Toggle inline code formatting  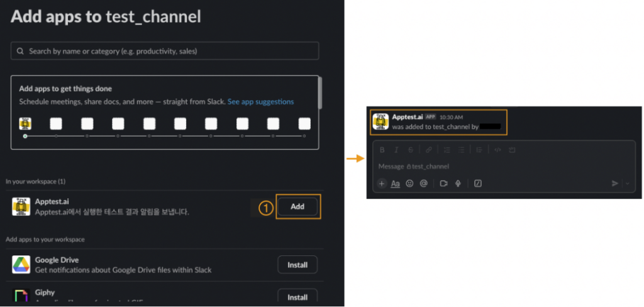pyautogui.click(x=497, y=150)
